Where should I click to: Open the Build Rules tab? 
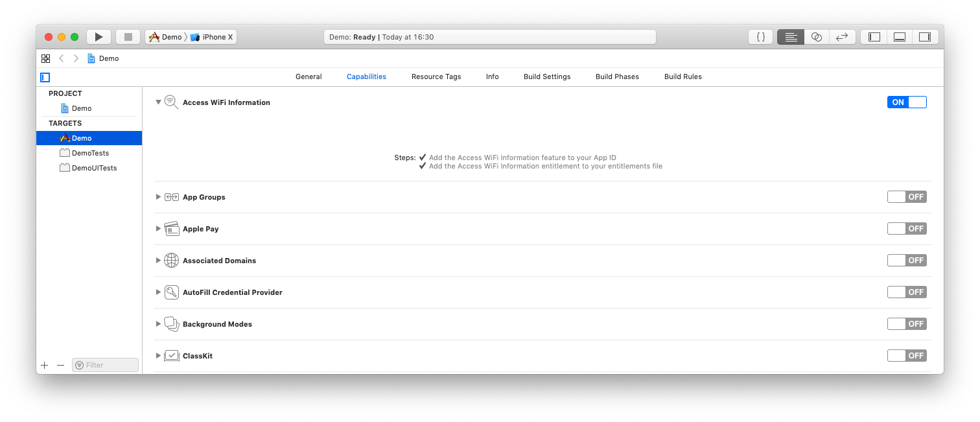[x=683, y=76]
